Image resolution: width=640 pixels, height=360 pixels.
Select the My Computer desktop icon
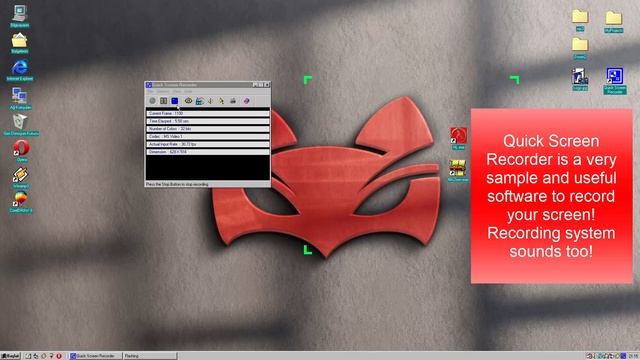tap(20, 16)
